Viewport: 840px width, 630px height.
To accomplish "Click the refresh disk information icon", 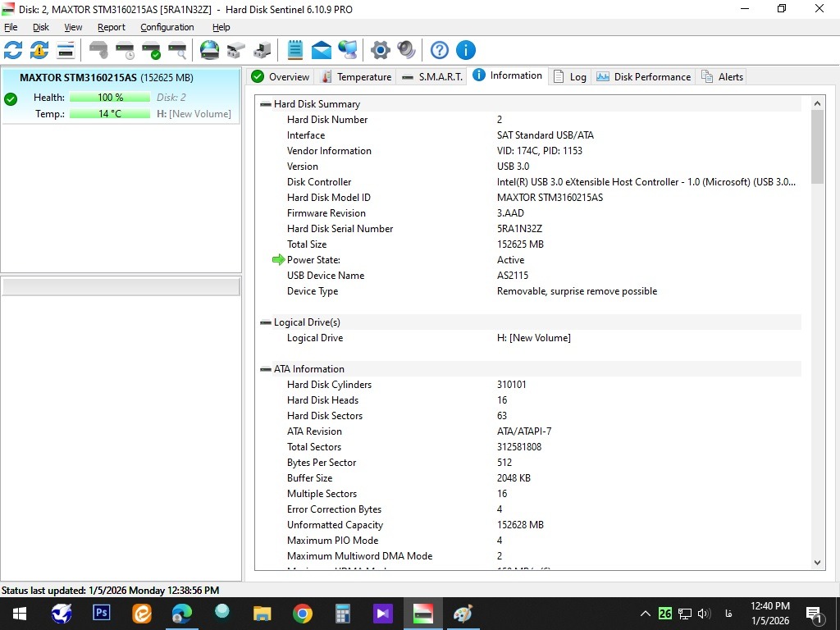I will point(13,51).
